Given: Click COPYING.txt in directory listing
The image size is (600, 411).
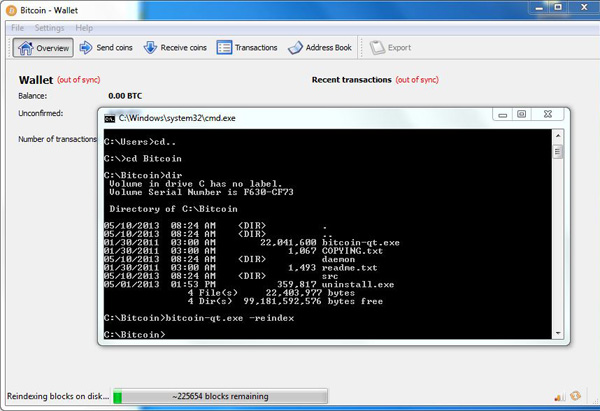Looking at the screenshot, I should pos(352,251).
